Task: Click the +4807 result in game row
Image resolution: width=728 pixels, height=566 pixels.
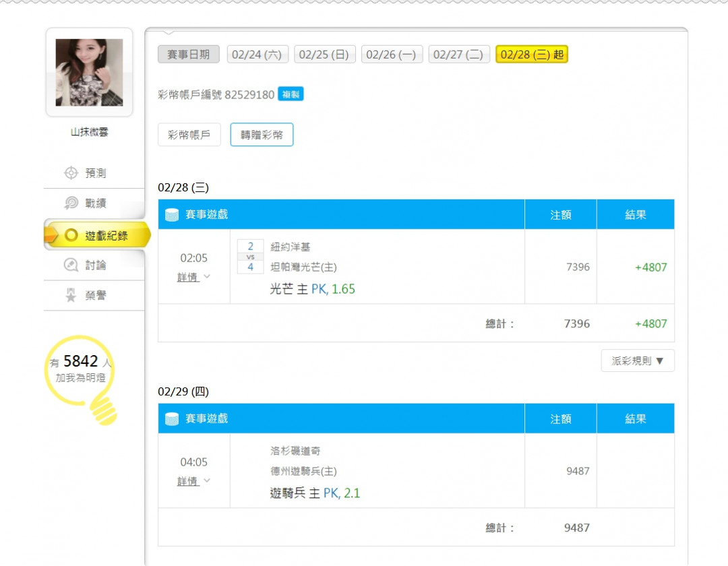Action: (x=650, y=268)
